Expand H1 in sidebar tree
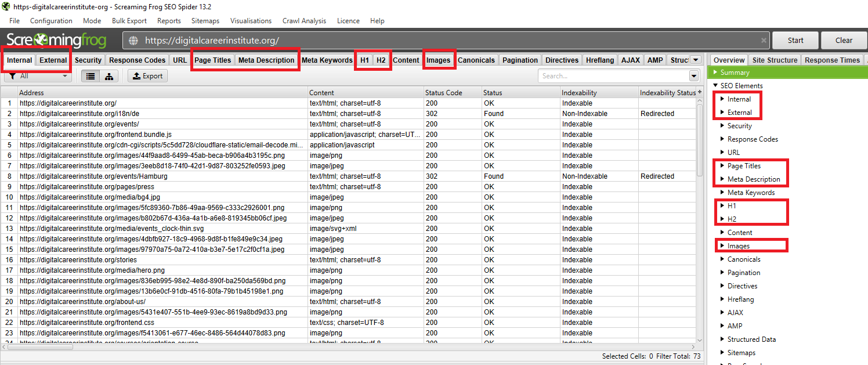Viewport: 868px width, 365px height. click(x=722, y=206)
